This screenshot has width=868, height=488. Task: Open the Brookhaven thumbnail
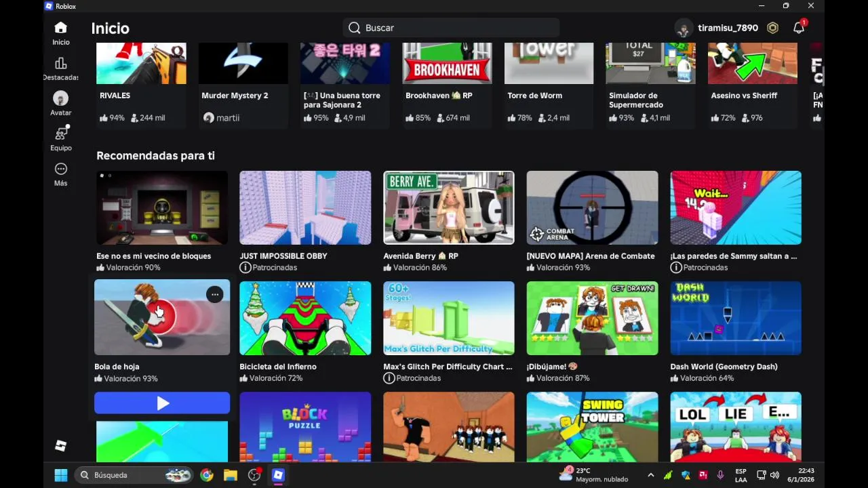(x=447, y=63)
